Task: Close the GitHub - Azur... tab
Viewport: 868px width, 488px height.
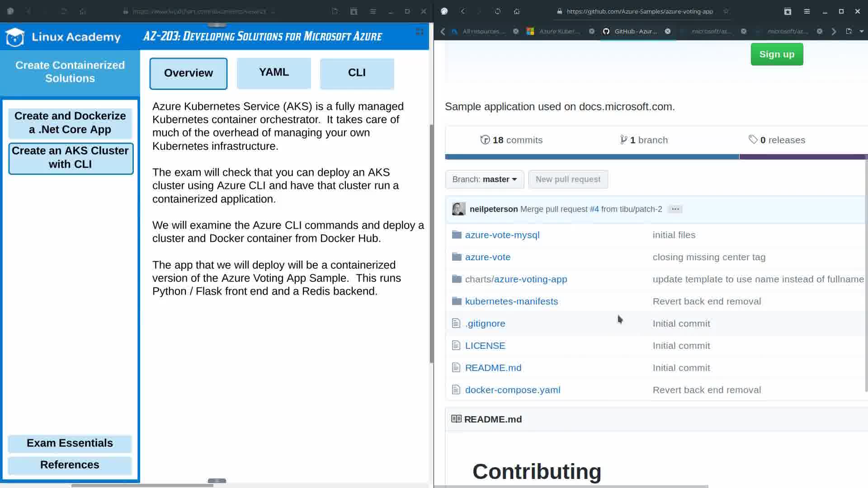Action: click(668, 31)
